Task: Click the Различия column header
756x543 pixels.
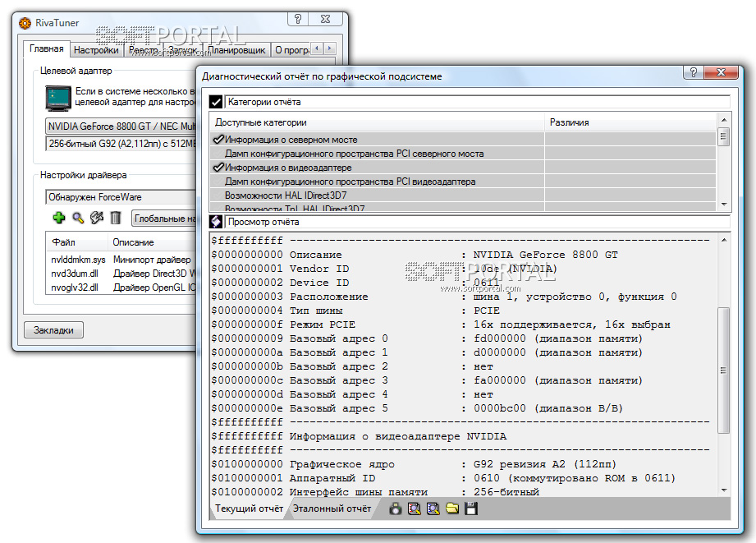Action: pos(631,122)
